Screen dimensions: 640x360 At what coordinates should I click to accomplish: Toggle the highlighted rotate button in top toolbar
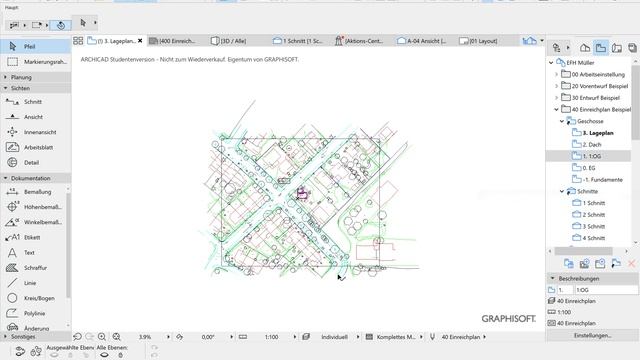tap(61, 25)
